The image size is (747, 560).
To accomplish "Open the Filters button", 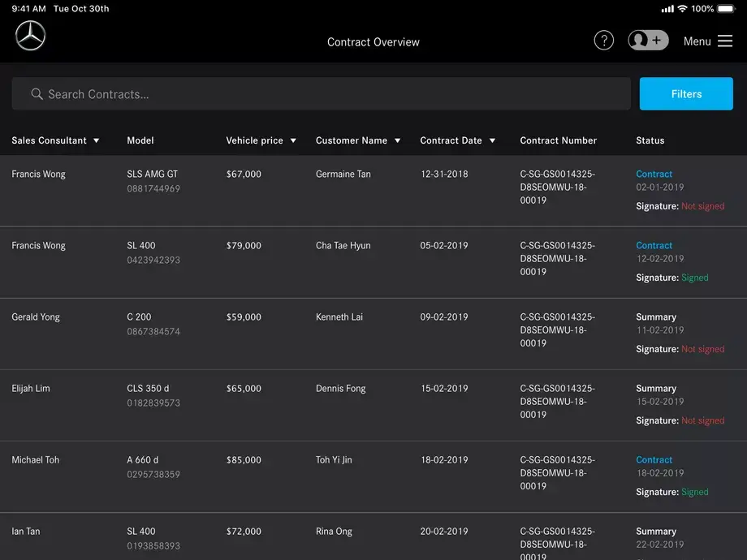I will tap(686, 94).
